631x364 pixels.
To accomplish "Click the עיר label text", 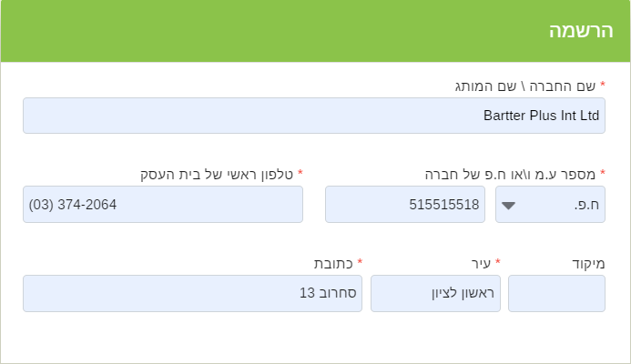I will point(480,263).
